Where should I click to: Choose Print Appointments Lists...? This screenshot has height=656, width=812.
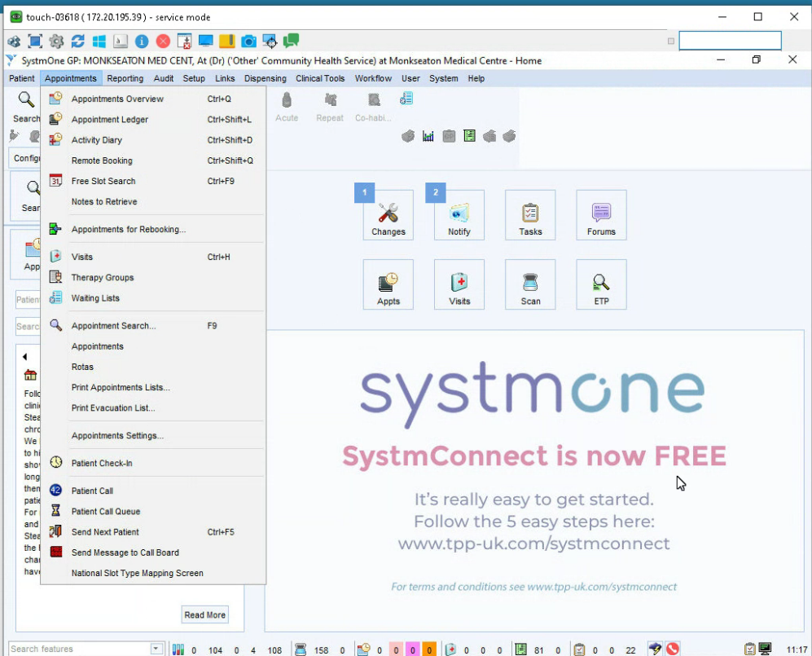click(x=153, y=388)
